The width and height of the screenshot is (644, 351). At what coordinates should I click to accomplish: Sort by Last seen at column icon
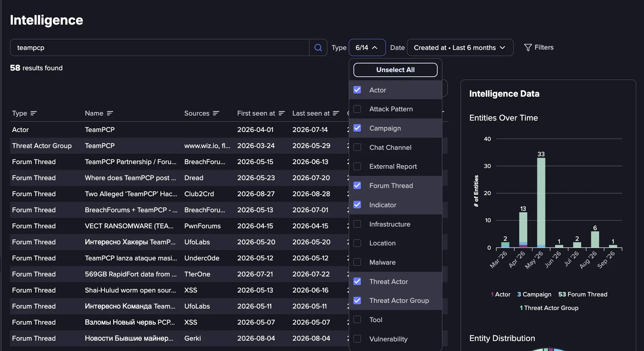click(336, 113)
